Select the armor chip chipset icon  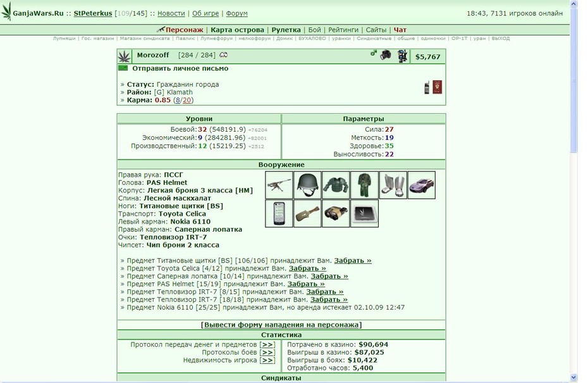coord(365,213)
